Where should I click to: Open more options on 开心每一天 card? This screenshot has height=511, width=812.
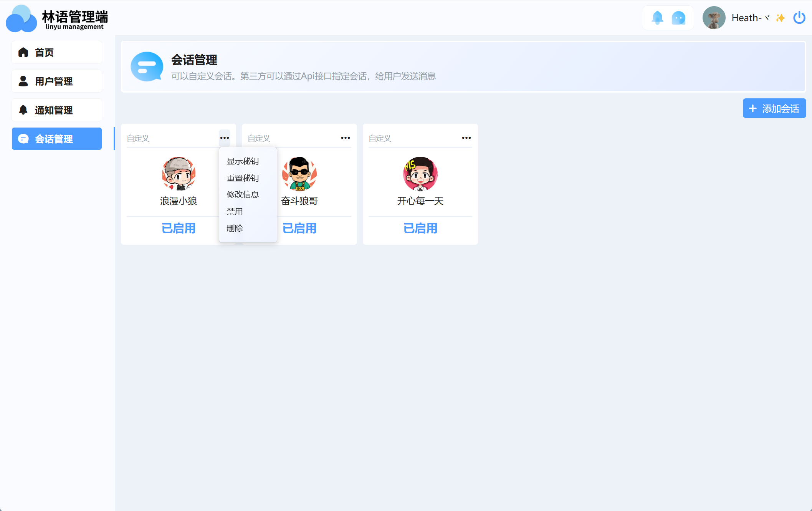point(466,138)
